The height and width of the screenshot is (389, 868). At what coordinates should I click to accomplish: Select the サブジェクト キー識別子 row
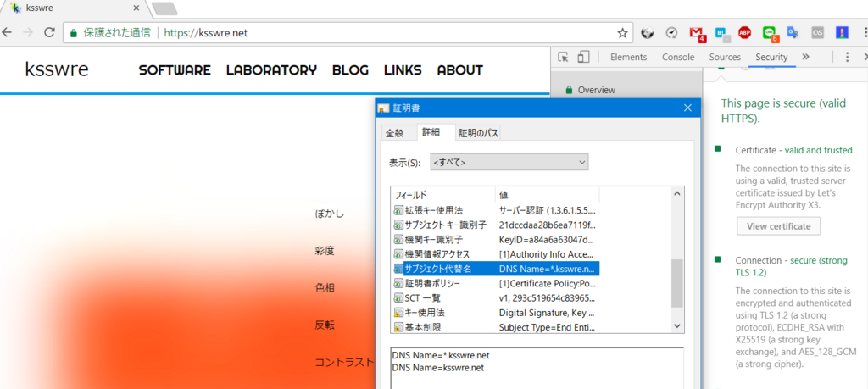point(496,225)
